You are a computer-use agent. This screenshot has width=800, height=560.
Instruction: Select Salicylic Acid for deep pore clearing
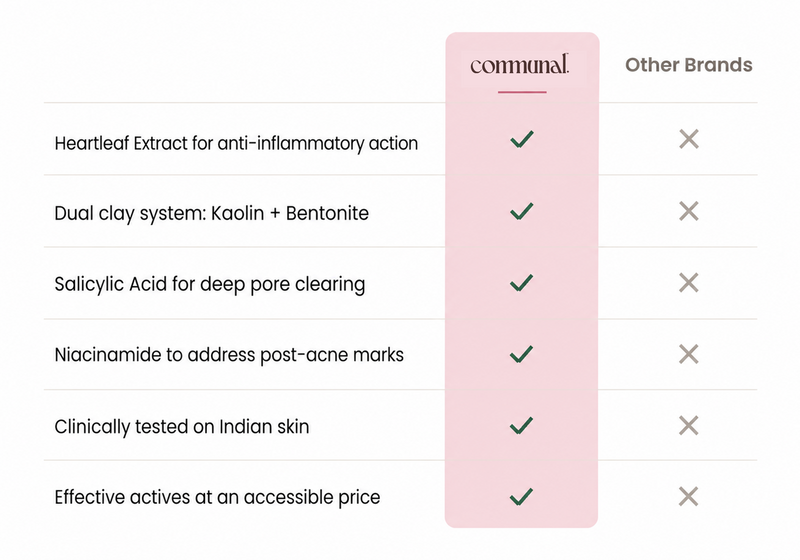pyautogui.click(x=210, y=285)
